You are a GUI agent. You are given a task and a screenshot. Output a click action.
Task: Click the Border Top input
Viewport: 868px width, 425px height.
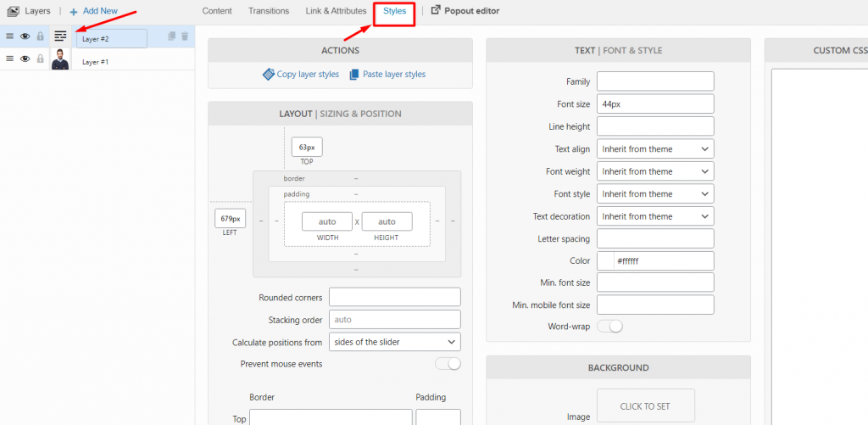pos(331,418)
